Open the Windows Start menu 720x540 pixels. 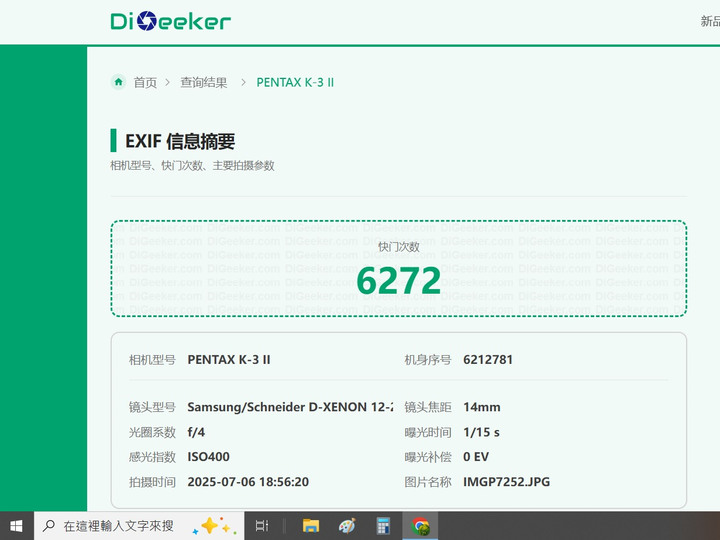[17, 526]
